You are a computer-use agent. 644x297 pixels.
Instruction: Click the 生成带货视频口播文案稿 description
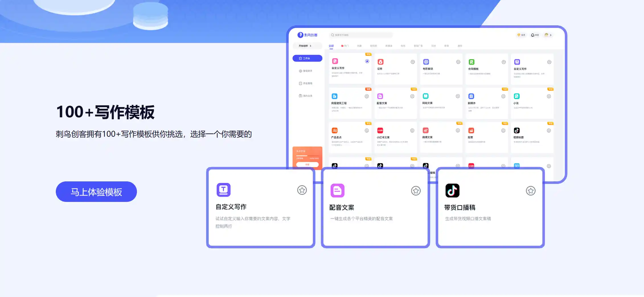tap(468, 219)
